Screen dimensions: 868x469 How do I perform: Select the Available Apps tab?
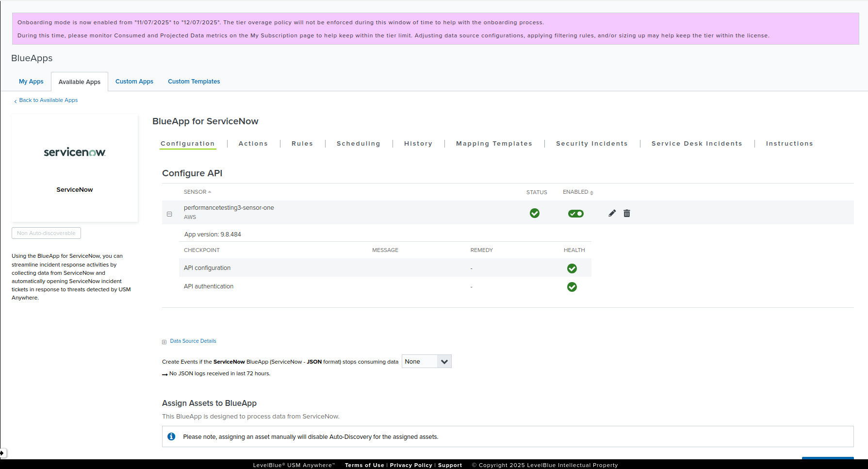point(80,82)
